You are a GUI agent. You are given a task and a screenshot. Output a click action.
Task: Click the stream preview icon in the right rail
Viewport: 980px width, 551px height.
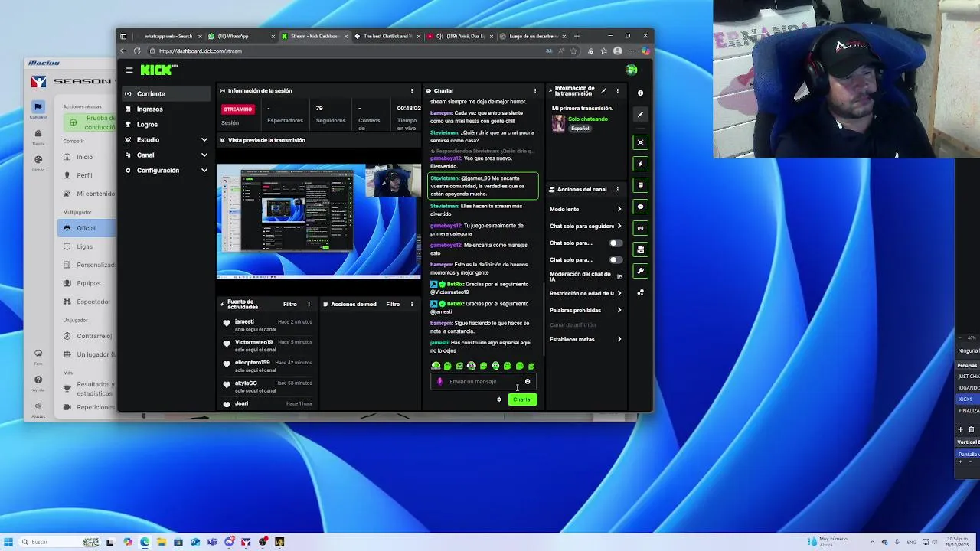pyautogui.click(x=641, y=142)
